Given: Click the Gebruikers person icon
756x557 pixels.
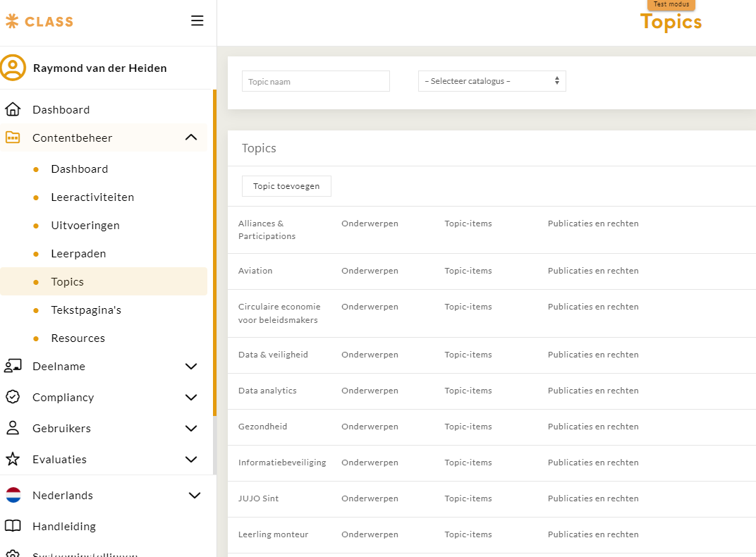Looking at the screenshot, I should tap(13, 428).
